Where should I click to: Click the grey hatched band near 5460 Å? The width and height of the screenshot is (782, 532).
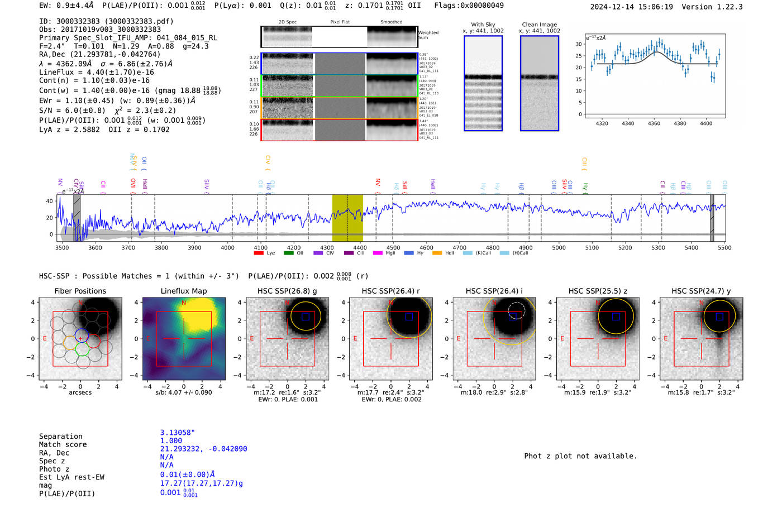coord(712,218)
